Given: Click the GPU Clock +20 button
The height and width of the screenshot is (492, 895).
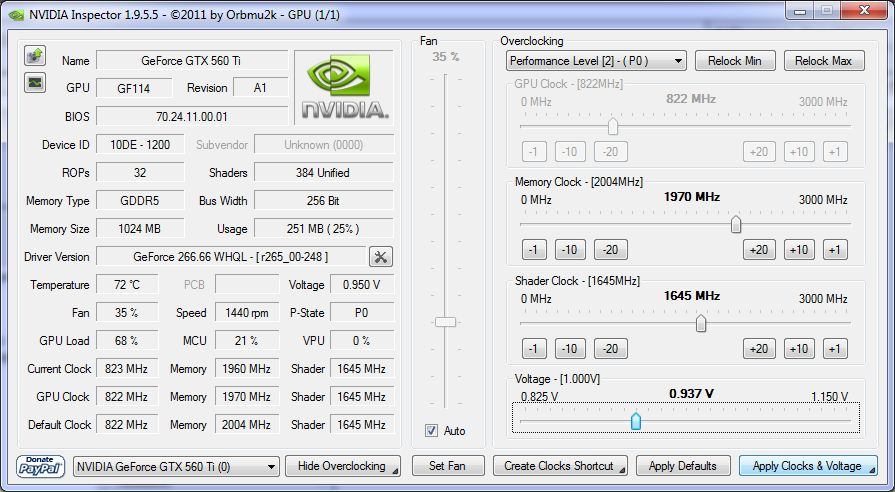Looking at the screenshot, I should pyautogui.click(x=759, y=152).
